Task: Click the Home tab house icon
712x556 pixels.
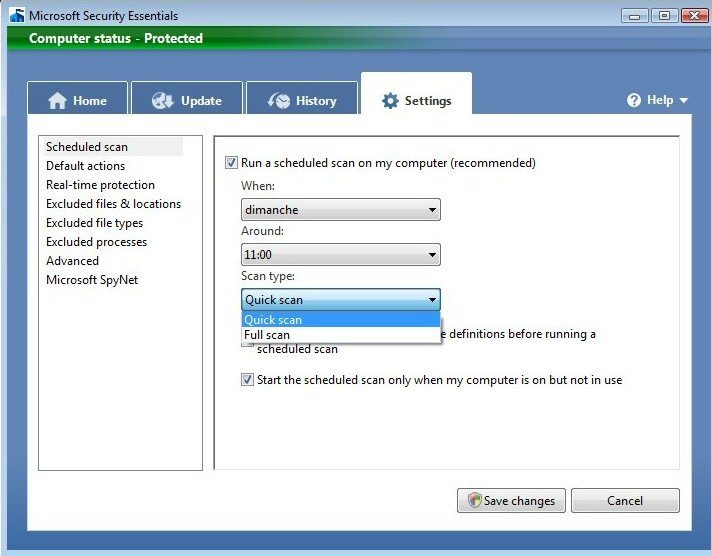Action: (57, 100)
